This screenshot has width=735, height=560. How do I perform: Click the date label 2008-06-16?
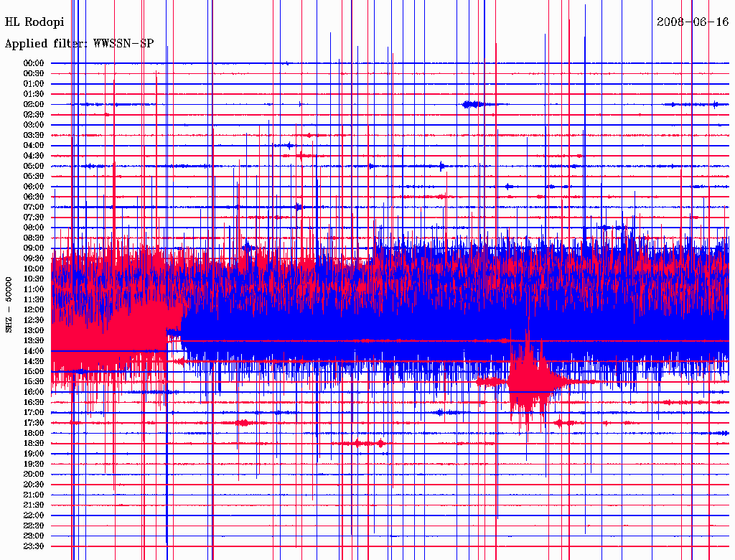point(693,22)
